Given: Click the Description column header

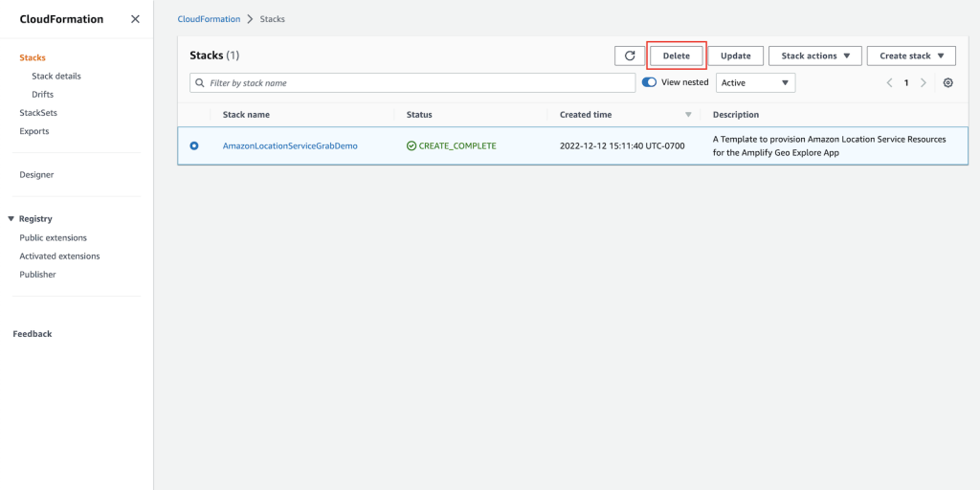Looking at the screenshot, I should pyautogui.click(x=736, y=115).
